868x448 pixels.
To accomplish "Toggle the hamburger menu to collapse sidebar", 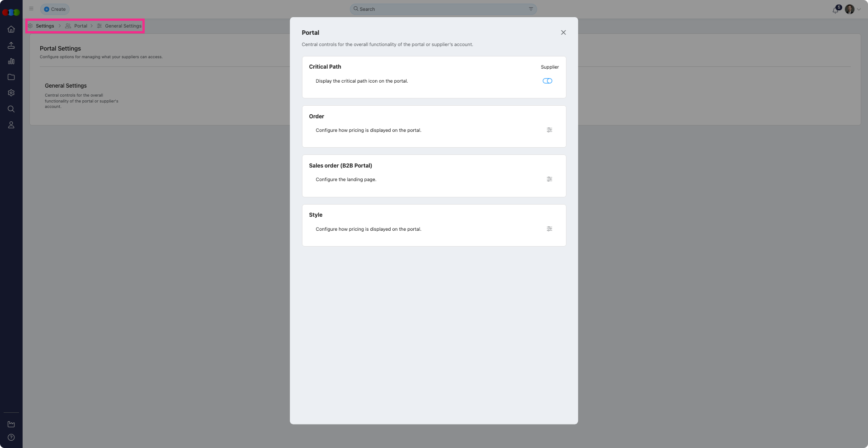I will (31, 9).
